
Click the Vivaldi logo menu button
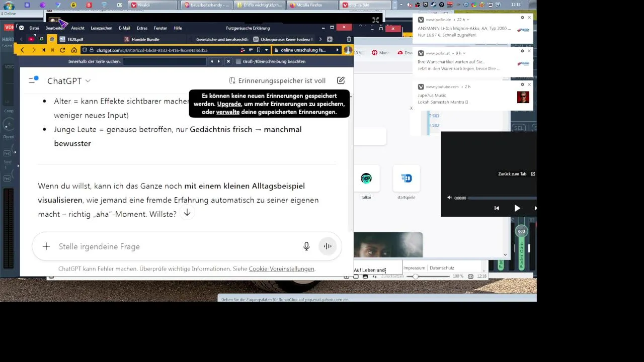point(21,28)
